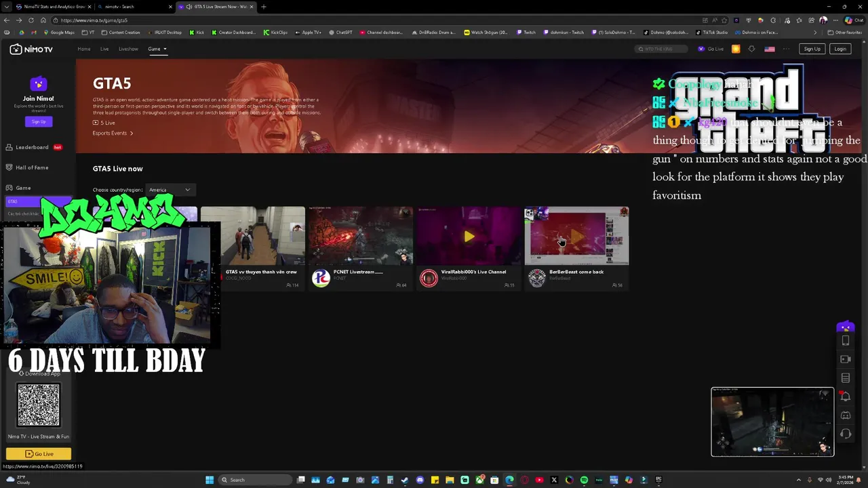Click the address bar URL
This screenshot has width=868, height=488.
94,20
